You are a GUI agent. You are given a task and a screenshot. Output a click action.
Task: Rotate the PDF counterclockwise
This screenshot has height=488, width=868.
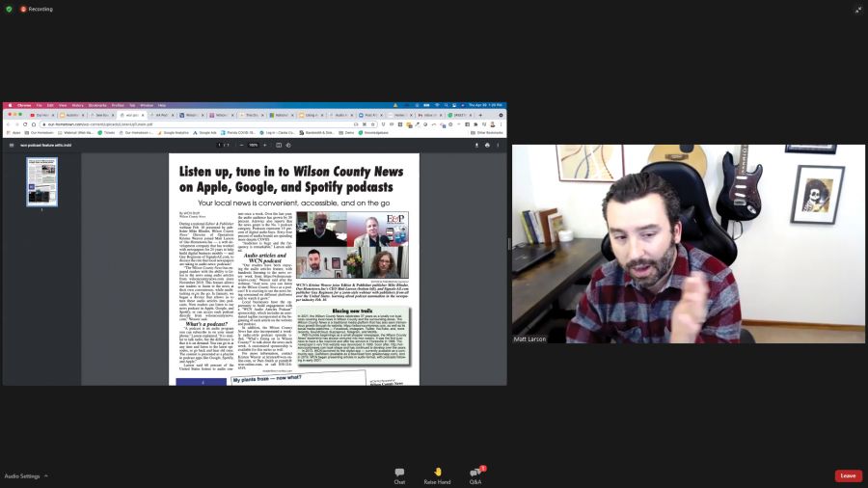(288, 145)
